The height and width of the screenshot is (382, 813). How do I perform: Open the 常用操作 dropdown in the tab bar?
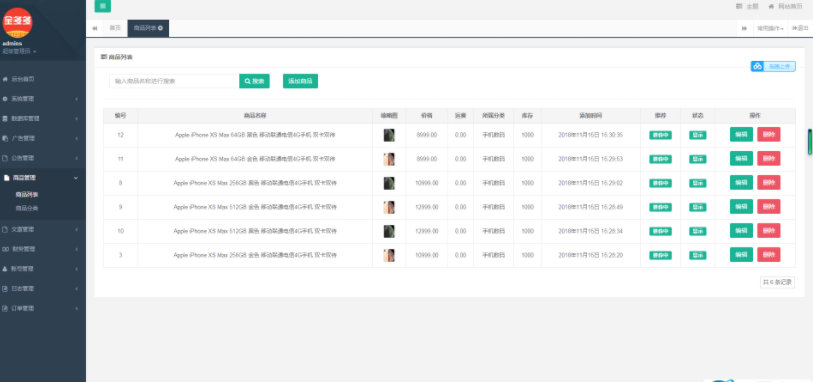pyautogui.click(x=770, y=28)
